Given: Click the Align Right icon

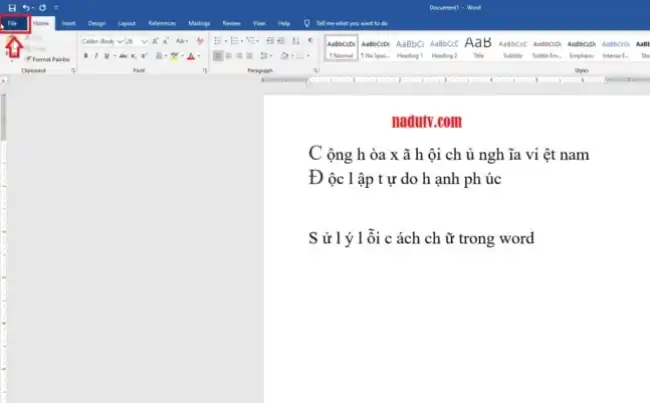Looking at the screenshot, I should pos(239,56).
